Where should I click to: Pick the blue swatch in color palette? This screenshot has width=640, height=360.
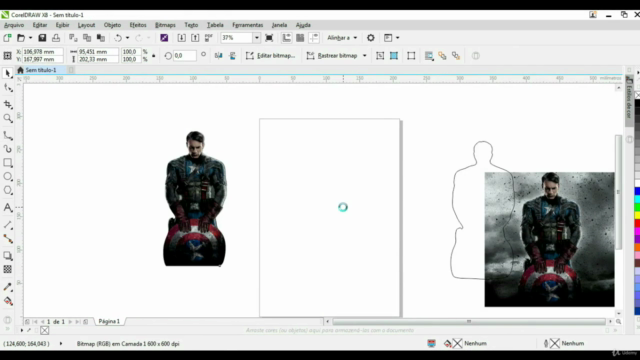tap(637, 191)
